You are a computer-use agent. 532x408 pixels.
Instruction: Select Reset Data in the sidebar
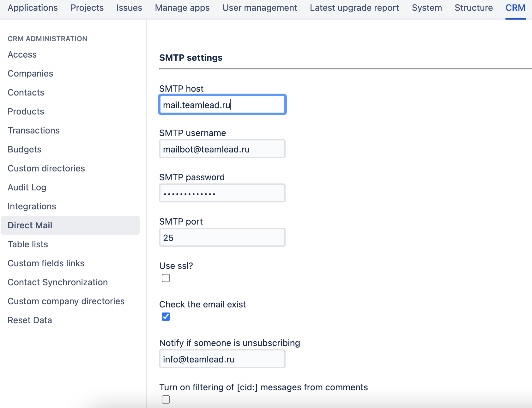coord(30,320)
